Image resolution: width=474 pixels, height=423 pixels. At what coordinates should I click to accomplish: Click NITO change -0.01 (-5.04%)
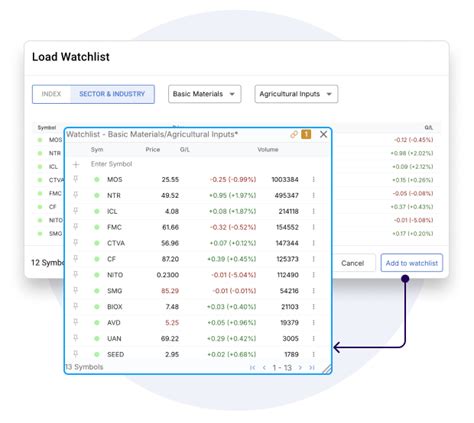(233, 275)
